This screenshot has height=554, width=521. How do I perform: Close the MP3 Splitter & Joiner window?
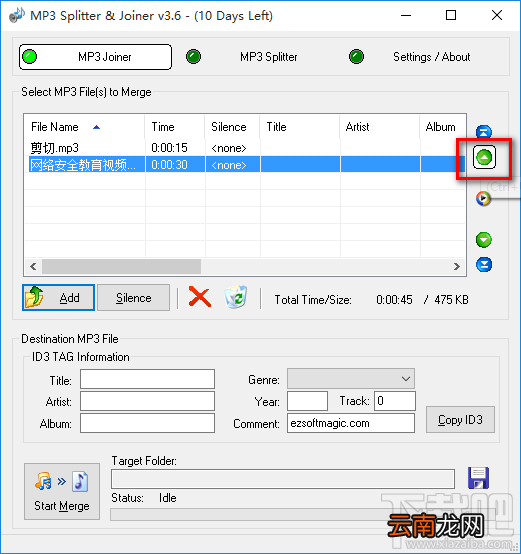[x=497, y=16]
